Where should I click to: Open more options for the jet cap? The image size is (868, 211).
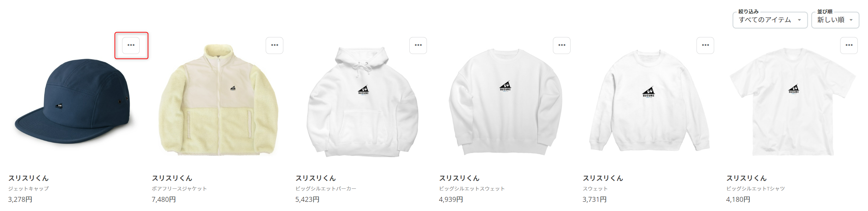tap(131, 45)
